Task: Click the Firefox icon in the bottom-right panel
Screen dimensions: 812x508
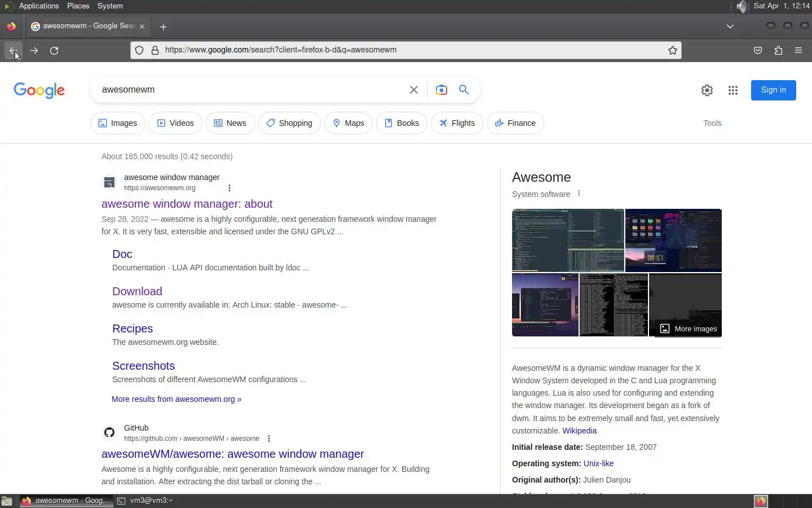Action: coord(761,501)
